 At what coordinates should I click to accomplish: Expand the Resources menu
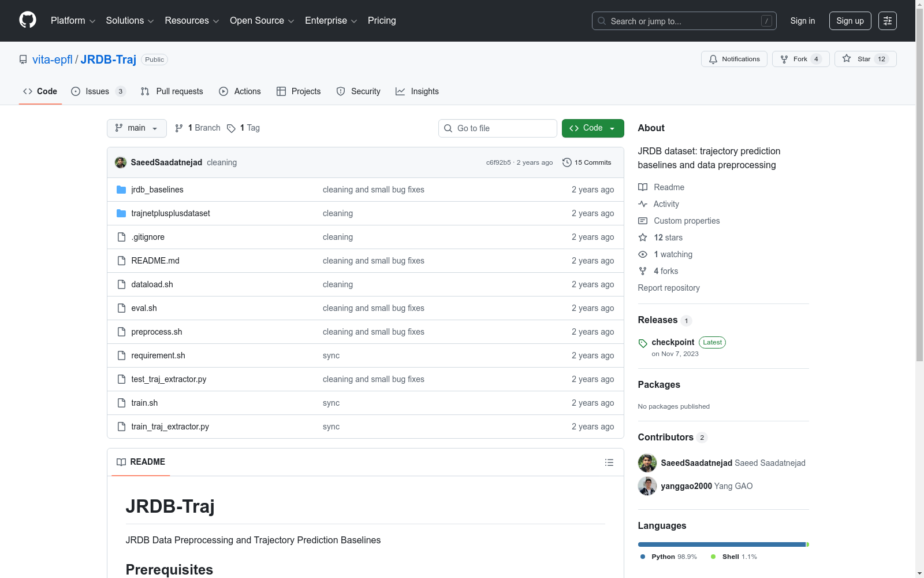192,21
